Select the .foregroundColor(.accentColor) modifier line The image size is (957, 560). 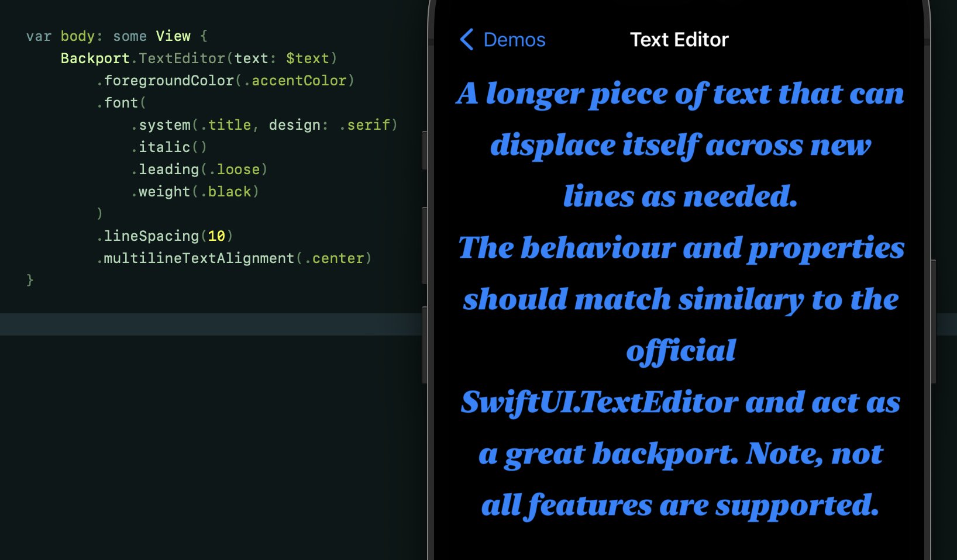[225, 81]
